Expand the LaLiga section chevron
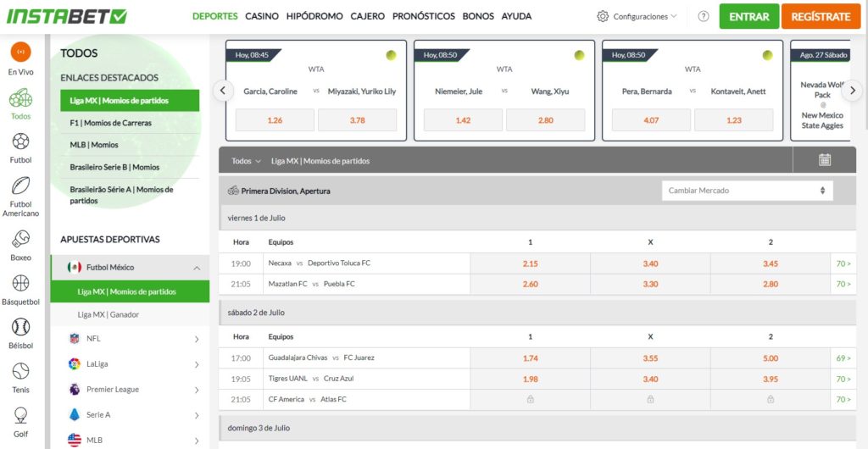The width and height of the screenshot is (868, 449). coord(197,364)
